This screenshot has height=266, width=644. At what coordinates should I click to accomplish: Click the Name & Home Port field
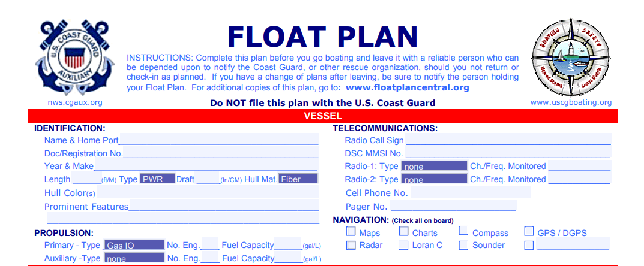click(219, 140)
